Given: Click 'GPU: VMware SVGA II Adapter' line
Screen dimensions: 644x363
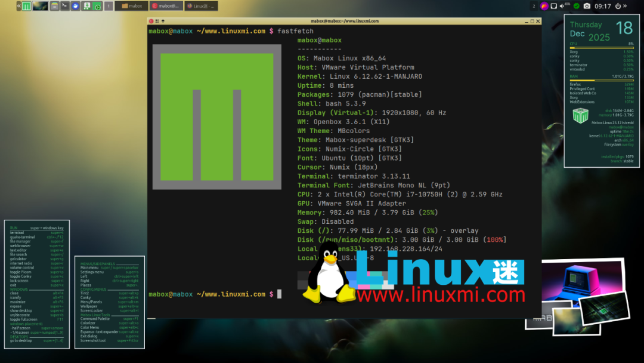Looking at the screenshot, I should point(352,203).
